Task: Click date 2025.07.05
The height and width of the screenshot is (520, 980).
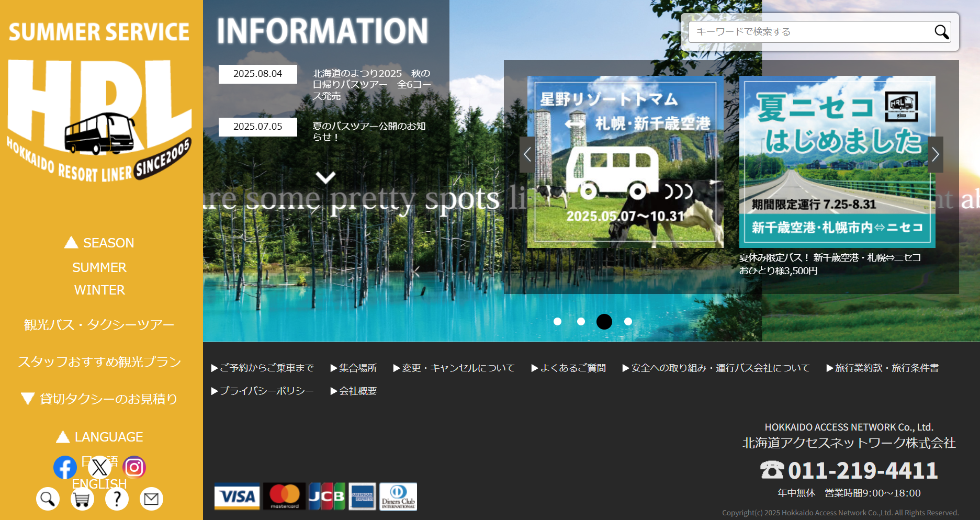Action: [257, 127]
